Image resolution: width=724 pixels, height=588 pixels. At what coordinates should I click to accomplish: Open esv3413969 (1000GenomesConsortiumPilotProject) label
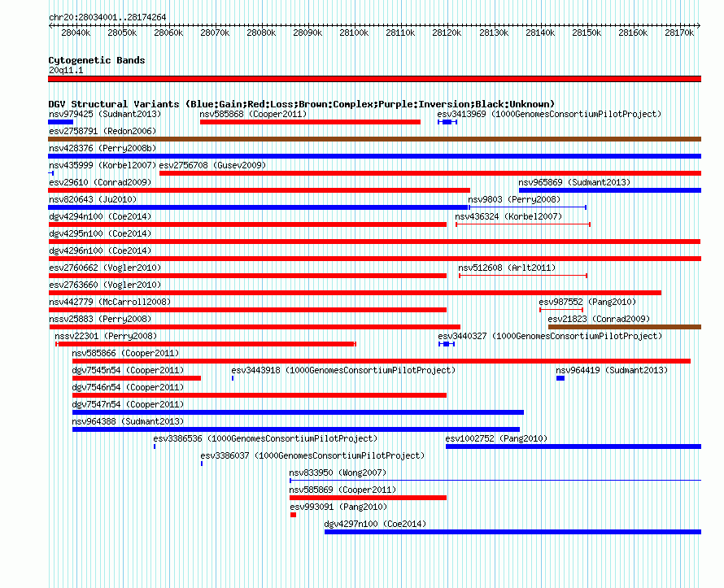549,114
